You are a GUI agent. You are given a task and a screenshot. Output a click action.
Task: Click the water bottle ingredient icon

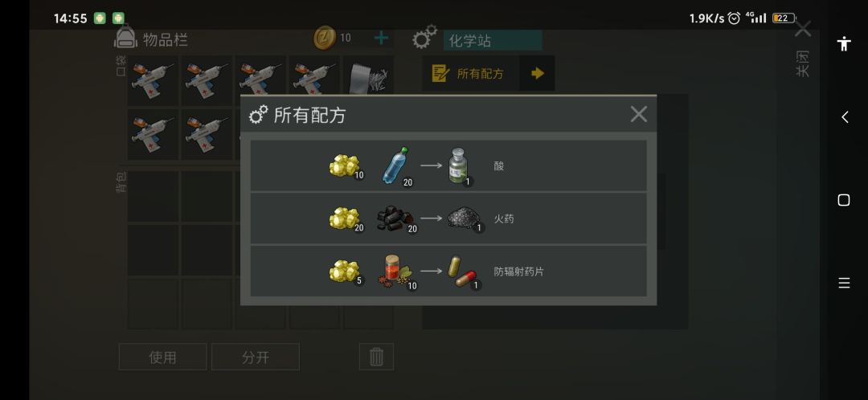click(x=396, y=166)
